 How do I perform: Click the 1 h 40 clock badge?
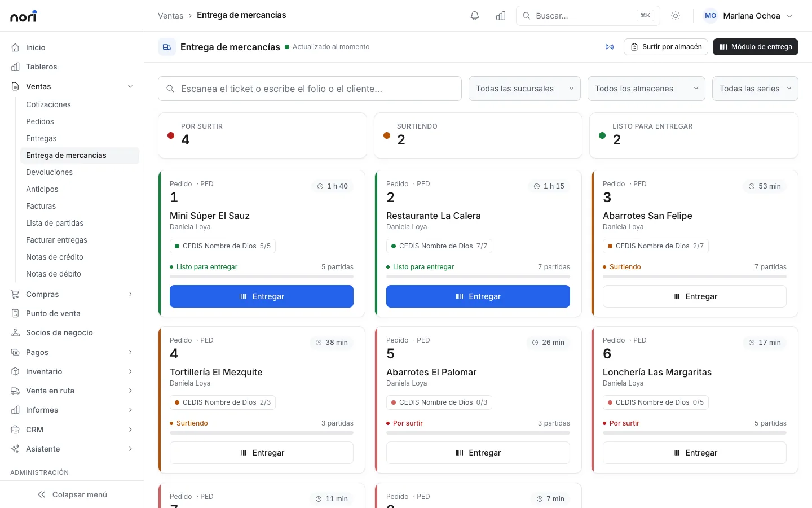click(333, 186)
